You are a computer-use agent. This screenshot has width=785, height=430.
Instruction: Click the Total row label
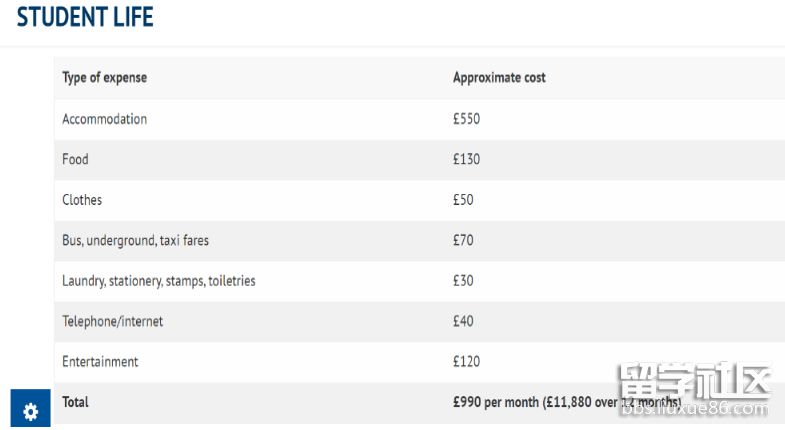(75, 402)
